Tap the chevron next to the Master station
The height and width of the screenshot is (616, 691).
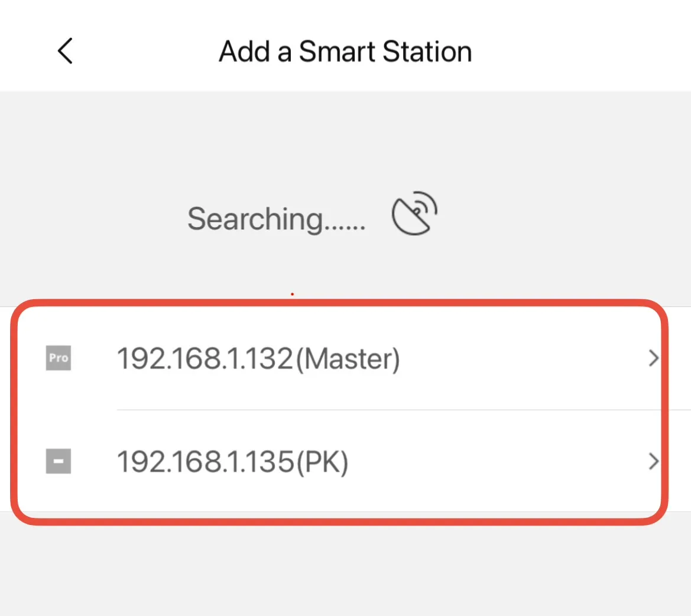[x=653, y=358]
